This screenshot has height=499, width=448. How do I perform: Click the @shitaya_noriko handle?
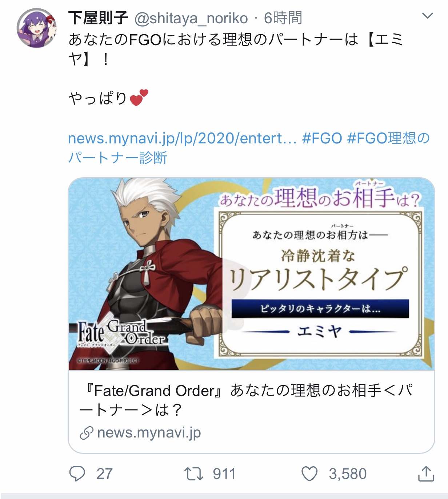(x=191, y=18)
